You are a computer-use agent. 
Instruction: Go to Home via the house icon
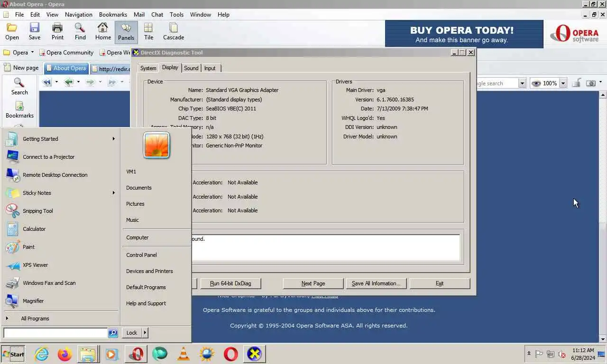click(103, 31)
